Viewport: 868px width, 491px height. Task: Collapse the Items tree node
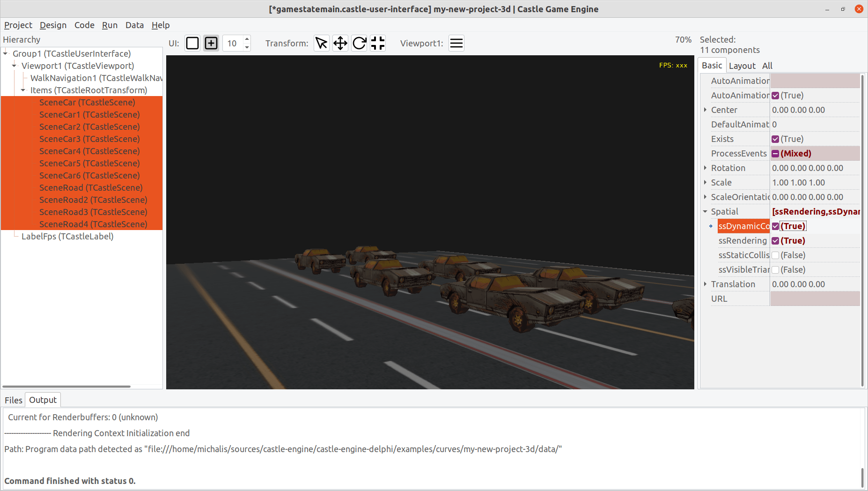coord(22,90)
